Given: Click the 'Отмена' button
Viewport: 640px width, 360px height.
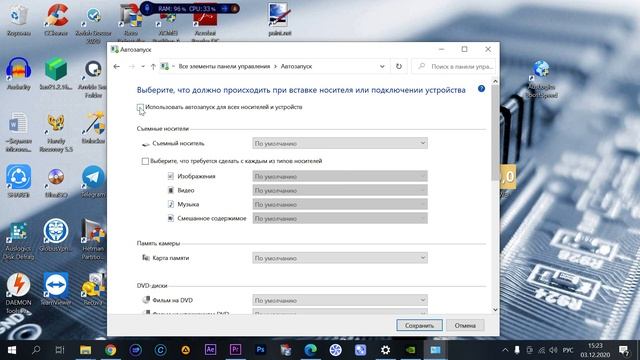Looking at the screenshot, I should (465, 325).
